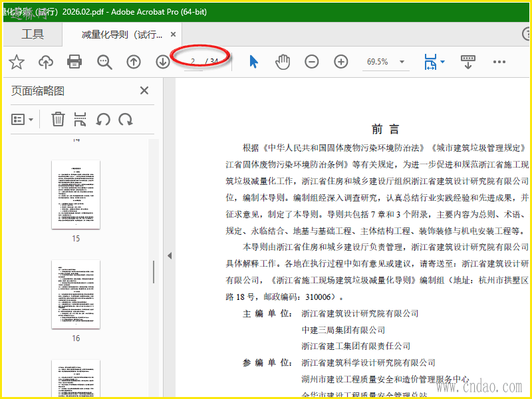Click the page label 16
532x399 pixels.
coord(76,338)
